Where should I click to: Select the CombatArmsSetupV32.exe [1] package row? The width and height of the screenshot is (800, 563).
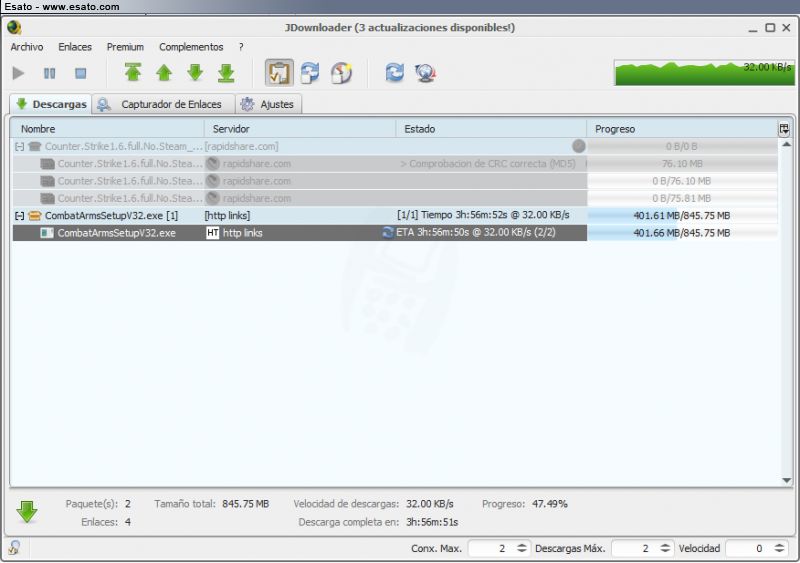pyautogui.click(x=395, y=215)
